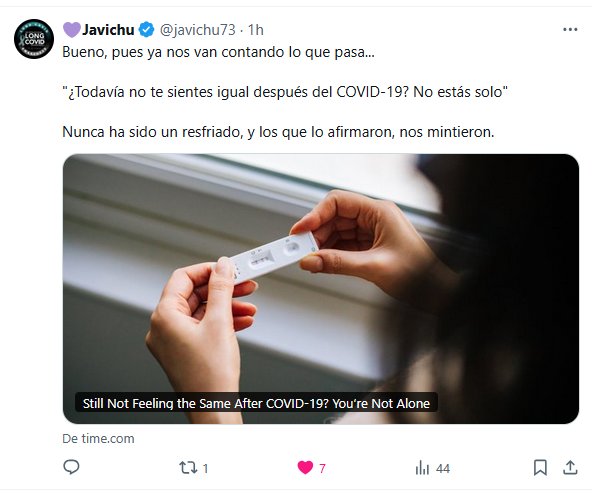Click the repost count number 1

pos(205,469)
